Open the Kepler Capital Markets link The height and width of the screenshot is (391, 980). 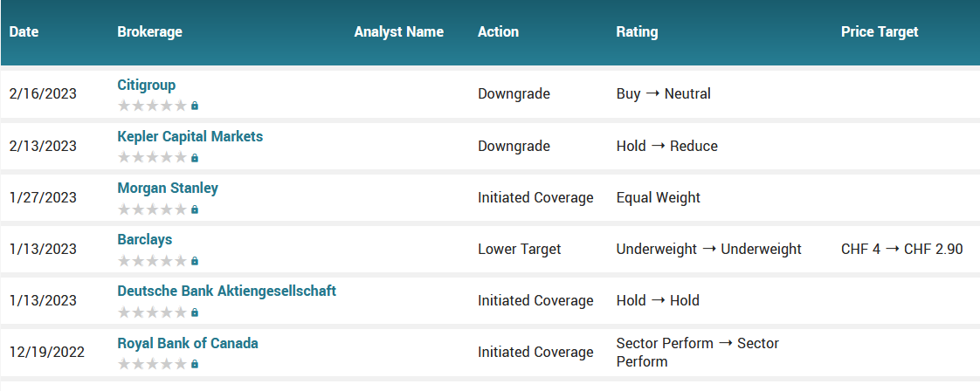tap(190, 136)
